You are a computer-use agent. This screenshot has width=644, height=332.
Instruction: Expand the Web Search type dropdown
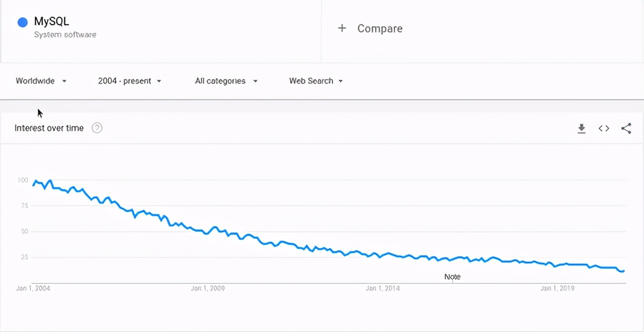316,81
